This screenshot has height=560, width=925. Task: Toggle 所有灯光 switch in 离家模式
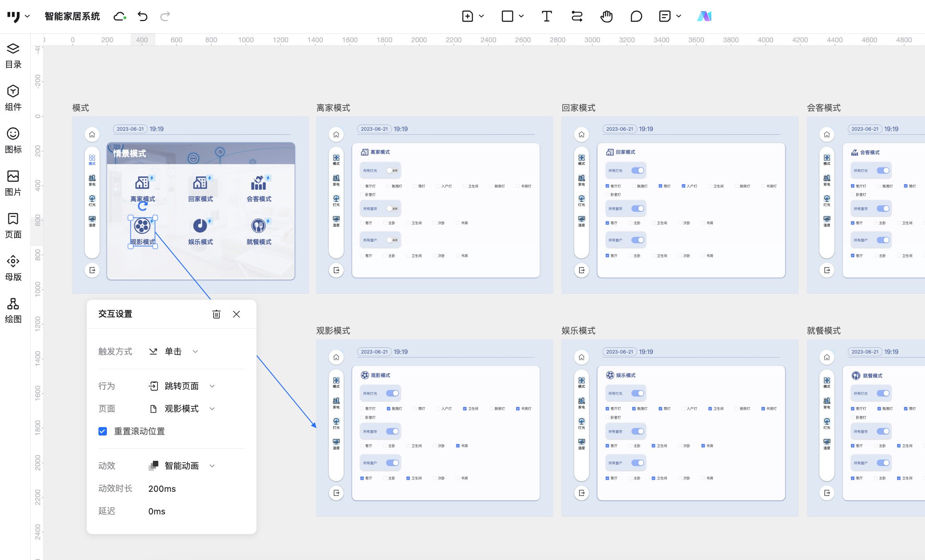point(392,171)
